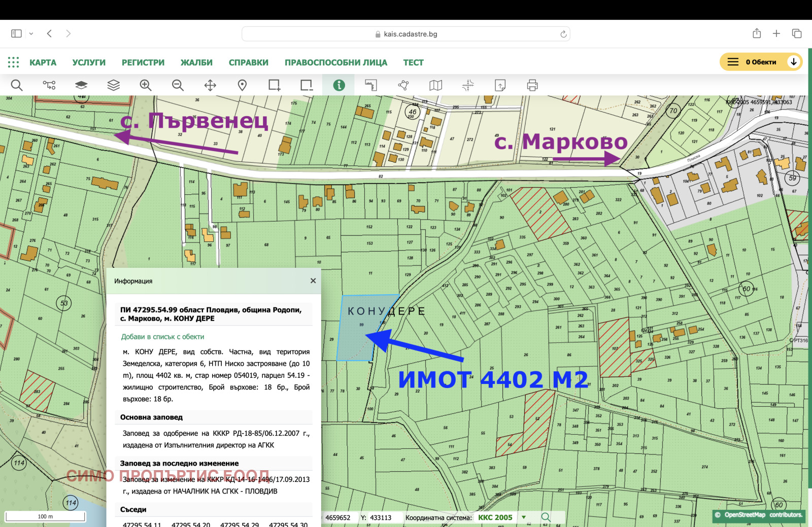The image size is (812, 527).
Task: Open the КАРТА menu
Action: click(44, 62)
